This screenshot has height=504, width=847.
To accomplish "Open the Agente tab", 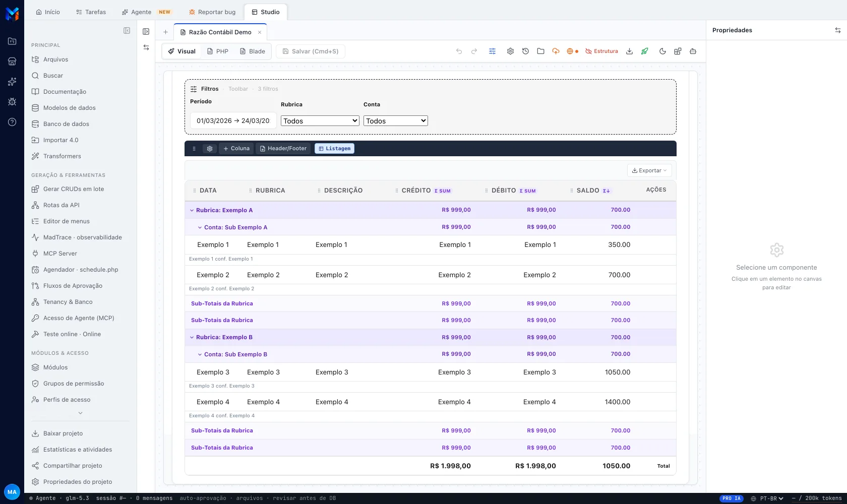I will pyautogui.click(x=146, y=12).
